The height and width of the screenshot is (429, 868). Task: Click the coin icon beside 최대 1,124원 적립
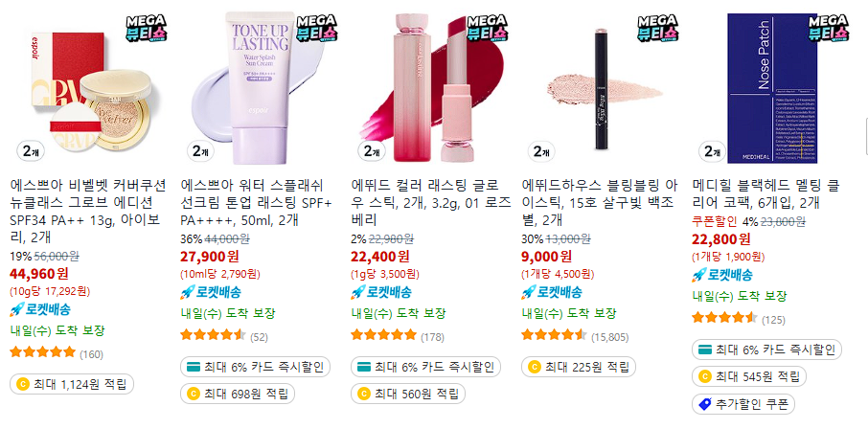coord(23,384)
